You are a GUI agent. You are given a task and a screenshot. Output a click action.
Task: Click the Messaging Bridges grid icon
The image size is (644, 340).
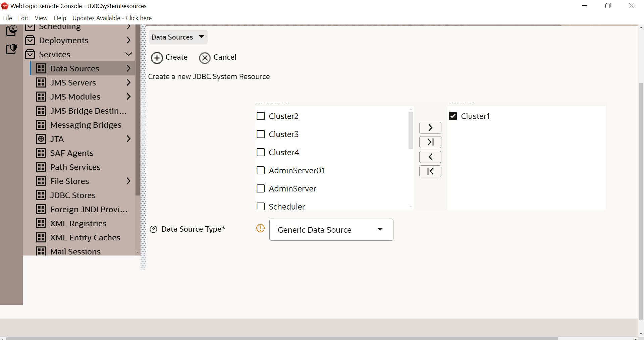tap(41, 125)
